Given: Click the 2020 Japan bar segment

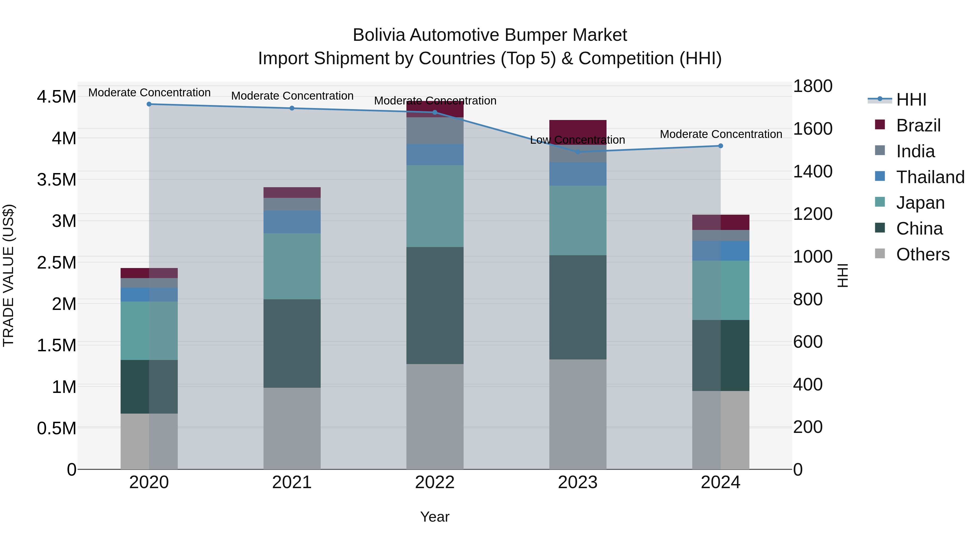Looking at the screenshot, I should click(149, 331).
